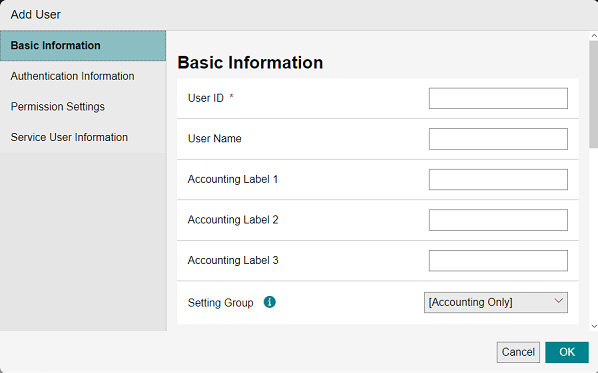Viewport: 598px width, 373px height.
Task: Click the vertical scrollbar thumb
Action: tap(594, 94)
